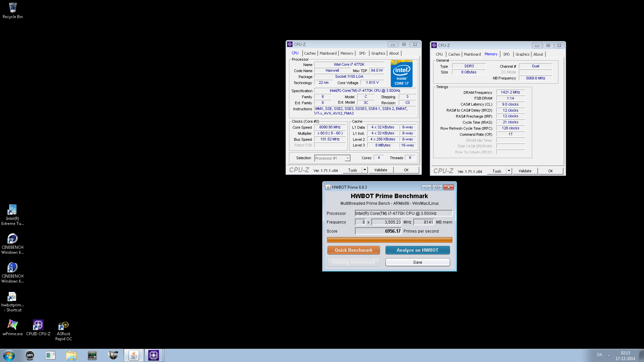The width and height of the screenshot is (644, 362).
Task: Open SPD tab in right CPU-Z window
Action: [x=506, y=54]
